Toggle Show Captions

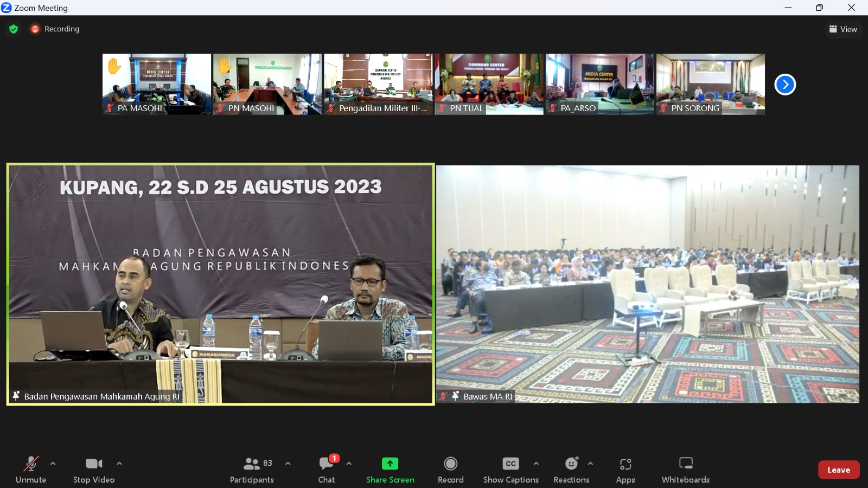click(x=510, y=470)
